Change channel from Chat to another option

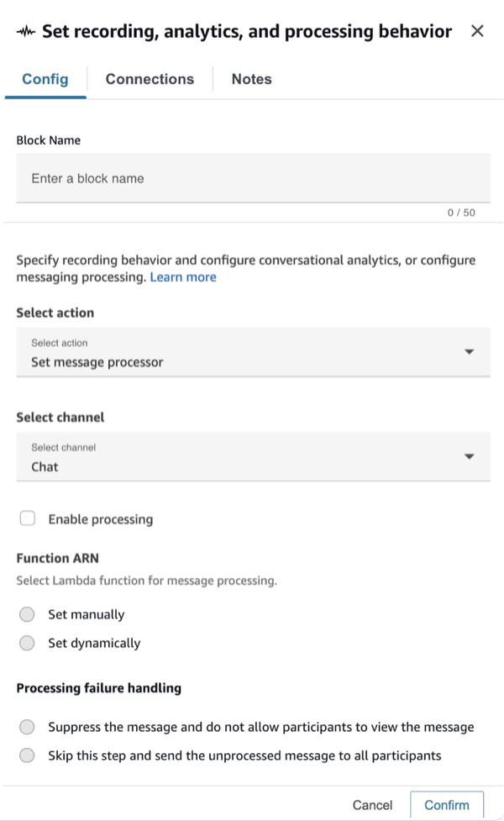[x=252, y=456]
